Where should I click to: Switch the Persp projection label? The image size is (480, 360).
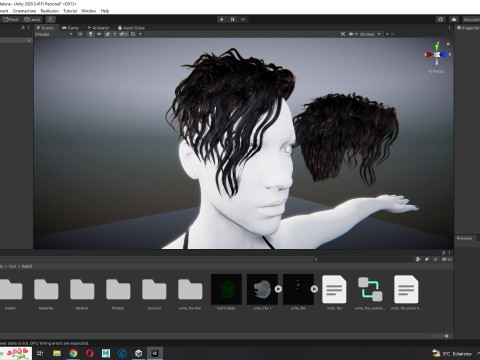[436, 71]
